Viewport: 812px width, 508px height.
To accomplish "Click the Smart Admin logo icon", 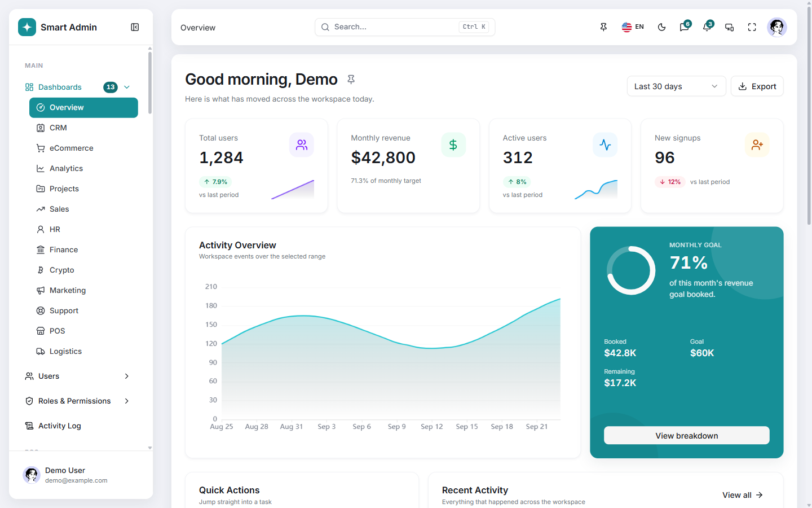I will click(27, 27).
